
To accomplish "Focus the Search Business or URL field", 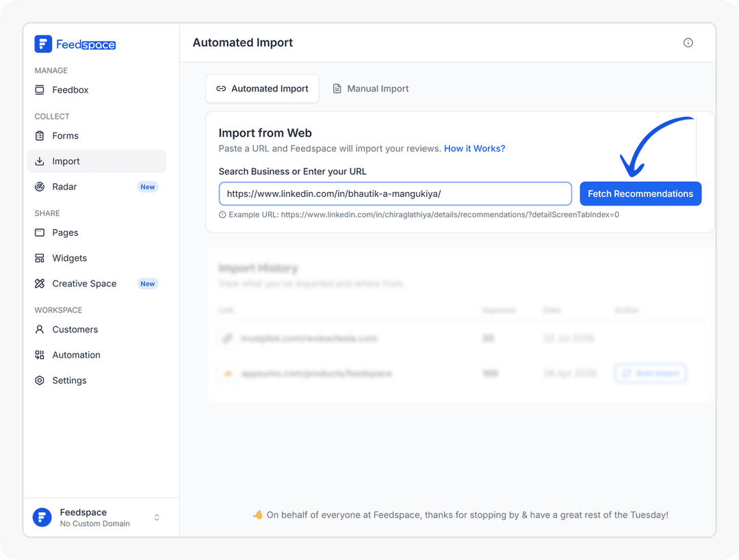I will pos(395,194).
